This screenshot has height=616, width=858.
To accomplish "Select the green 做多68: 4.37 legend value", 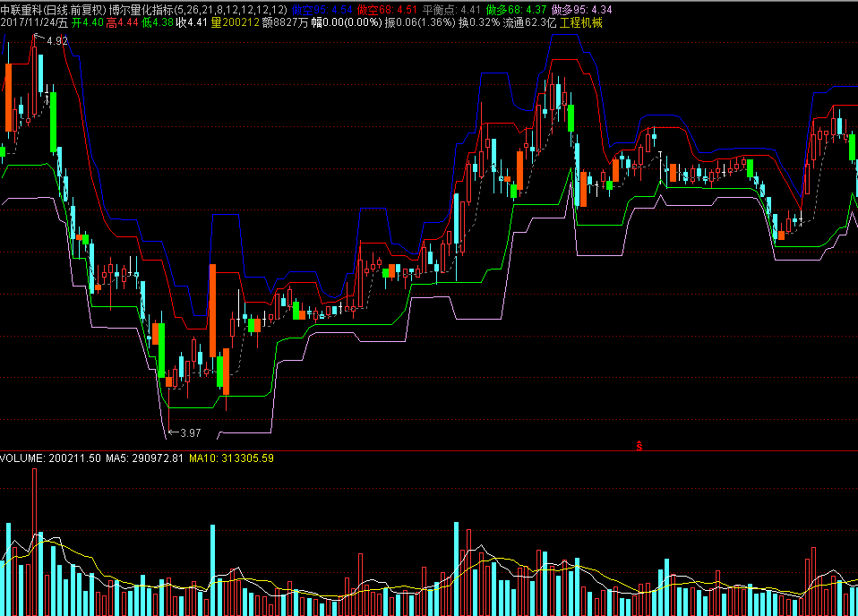I will click(x=517, y=9).
